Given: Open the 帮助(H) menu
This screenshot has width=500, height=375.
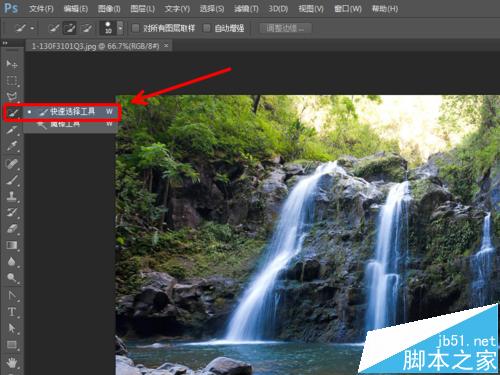Looking at the screenshot, I should point(385,9).
